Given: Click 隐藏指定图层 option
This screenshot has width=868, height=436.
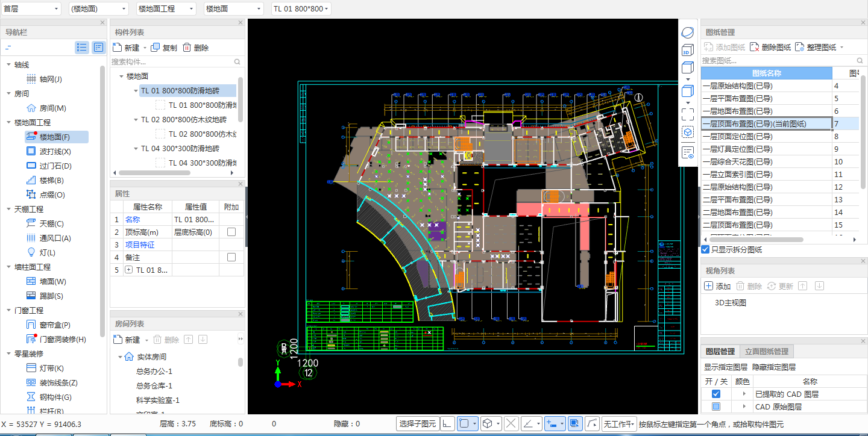Looking at the screenshot, I should [773, 367].
